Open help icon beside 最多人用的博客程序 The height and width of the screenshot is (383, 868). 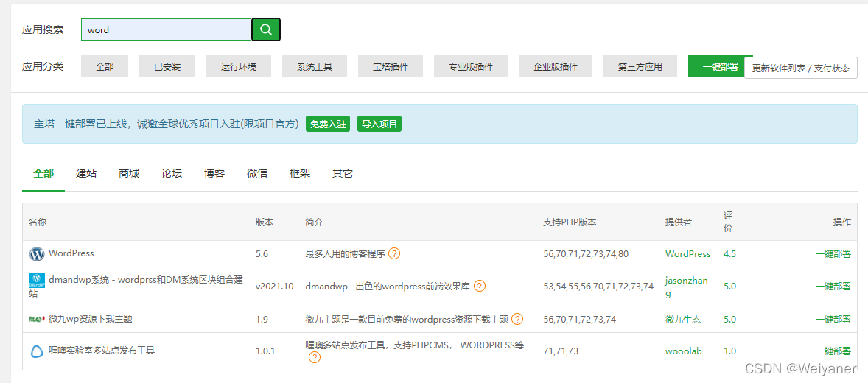(394, 254)
